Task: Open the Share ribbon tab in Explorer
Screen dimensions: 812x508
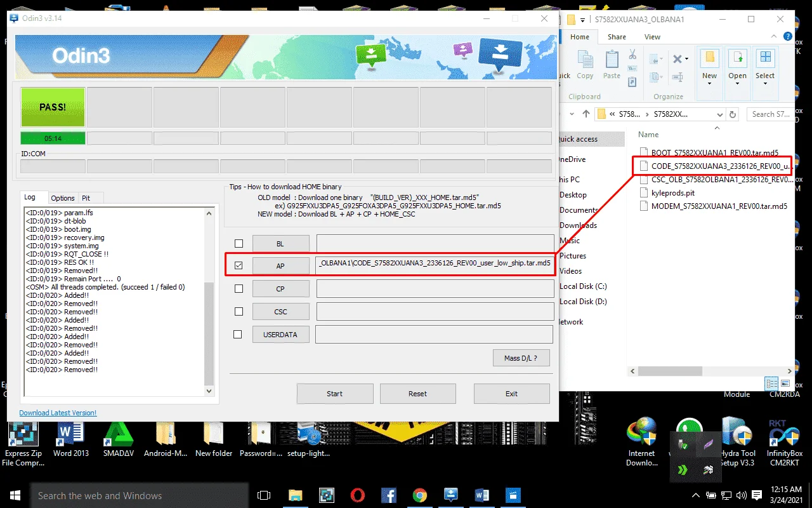Action: [617, 37]
